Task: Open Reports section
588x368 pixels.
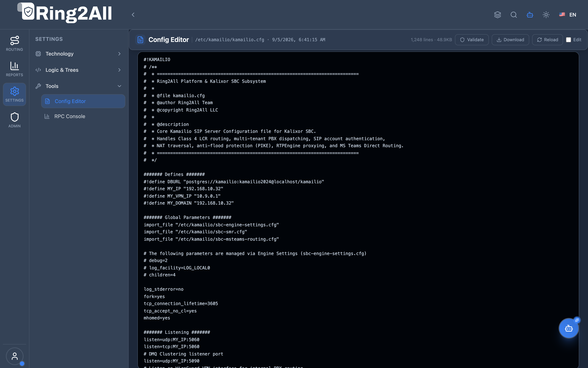Action: coord(15,69)
